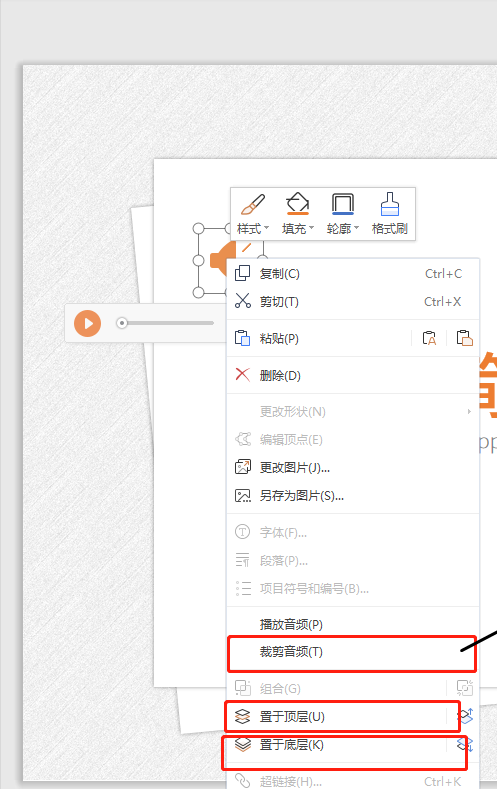Click paste-as-picture icon beside 粘贴
The width and height of the screenshot is (497, 789).
(x=464, y=338)
